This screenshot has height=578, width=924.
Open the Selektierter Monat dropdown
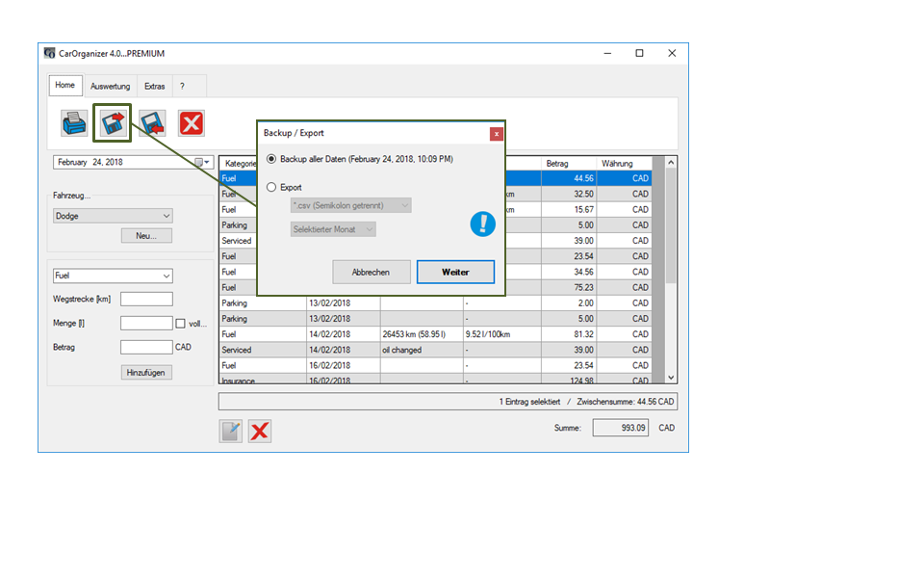tap(333, 229)
